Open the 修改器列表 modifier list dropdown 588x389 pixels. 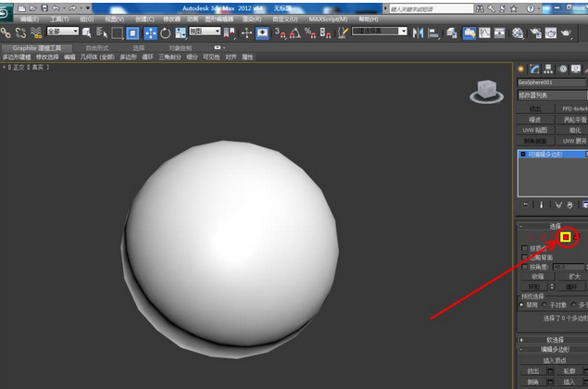pos(552,94)
